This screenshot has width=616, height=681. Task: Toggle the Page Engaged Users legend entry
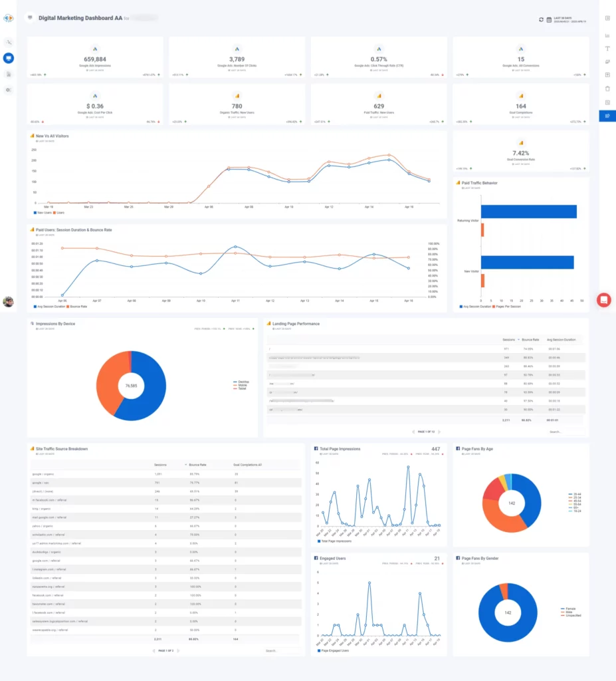(334, 650)
